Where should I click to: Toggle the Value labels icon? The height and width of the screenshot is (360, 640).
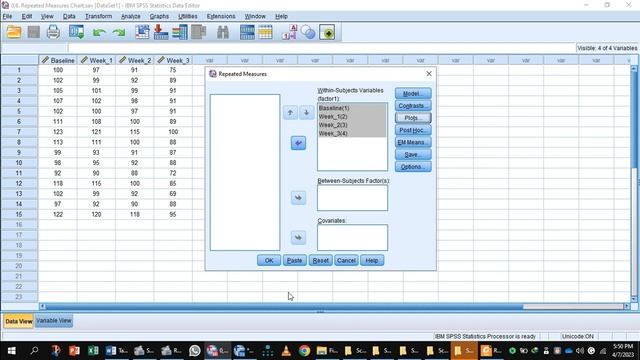(289, 32)
